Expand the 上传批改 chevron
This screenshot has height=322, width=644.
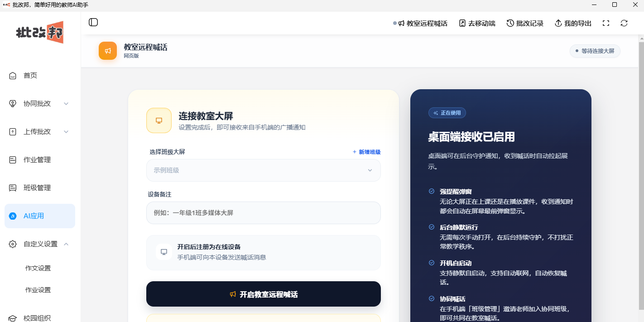pos(66,132)
